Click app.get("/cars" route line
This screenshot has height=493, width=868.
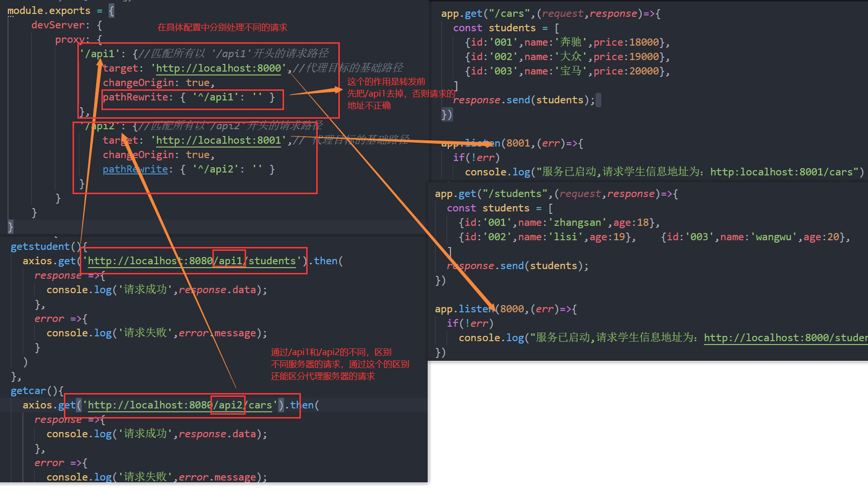pyautogui.click(x=551, y=13)
